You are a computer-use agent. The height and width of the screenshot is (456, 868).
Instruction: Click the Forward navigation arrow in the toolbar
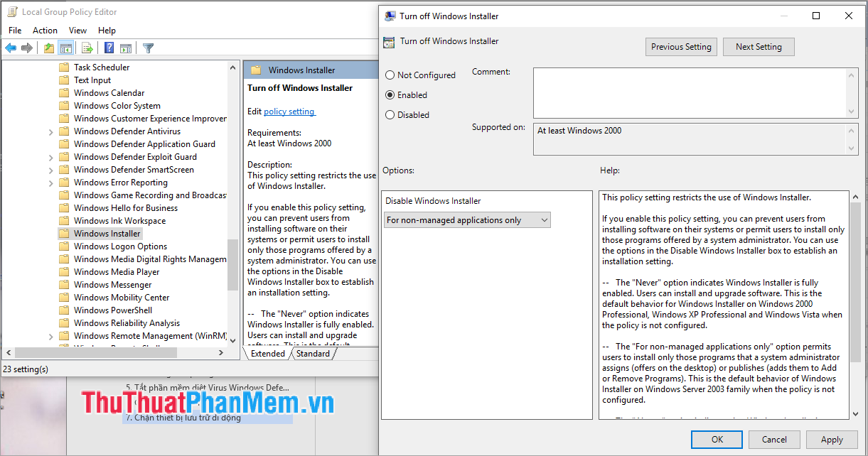point(26,48)
